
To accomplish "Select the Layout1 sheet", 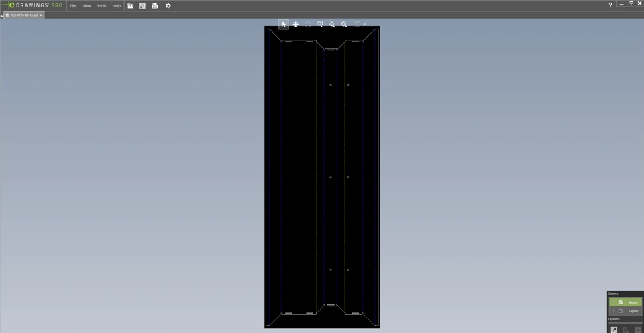I will tap(625, 311).
